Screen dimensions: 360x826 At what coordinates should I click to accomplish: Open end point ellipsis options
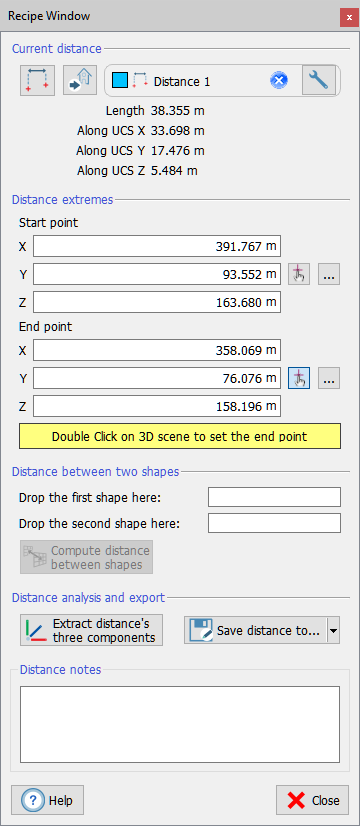(x=329, y=378)
